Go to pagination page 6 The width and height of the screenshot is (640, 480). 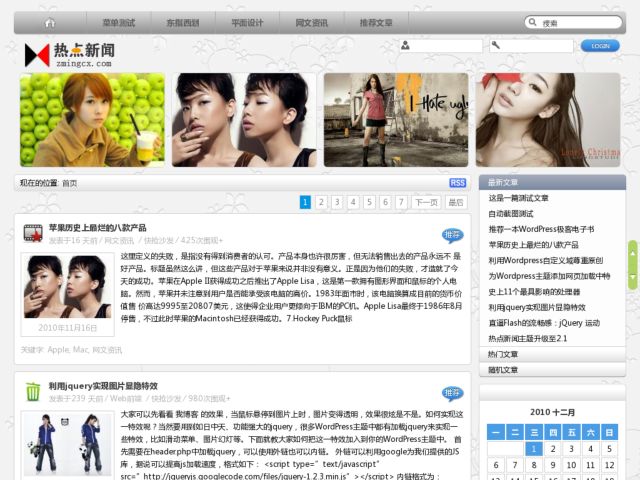pyautogui.click(x=385, y=202)
